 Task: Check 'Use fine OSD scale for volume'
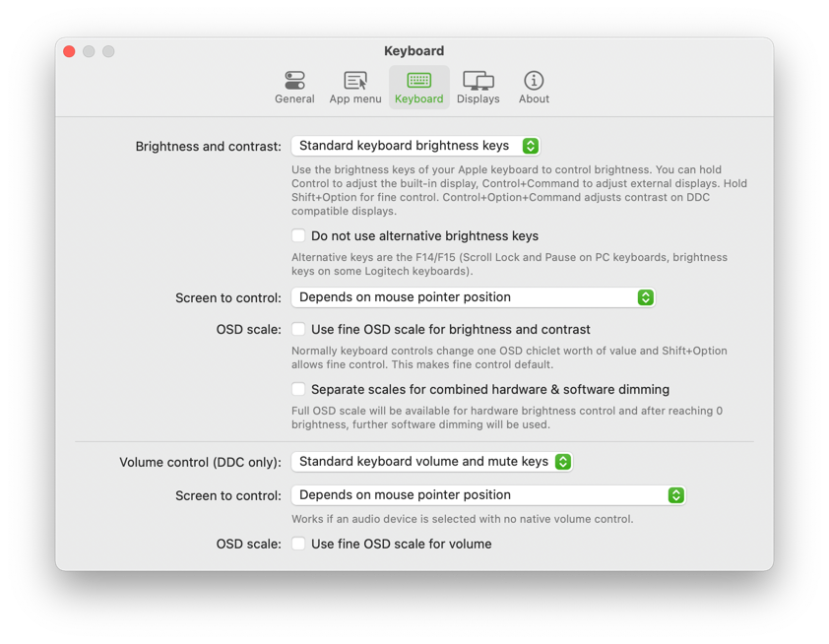[x=298, y=545]
